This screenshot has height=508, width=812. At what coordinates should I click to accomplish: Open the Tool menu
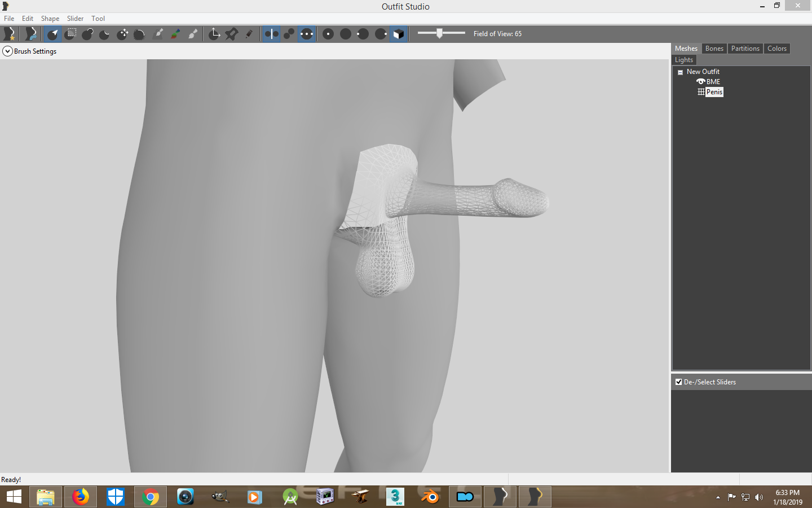pyautogui.click(x=98, y=19)
